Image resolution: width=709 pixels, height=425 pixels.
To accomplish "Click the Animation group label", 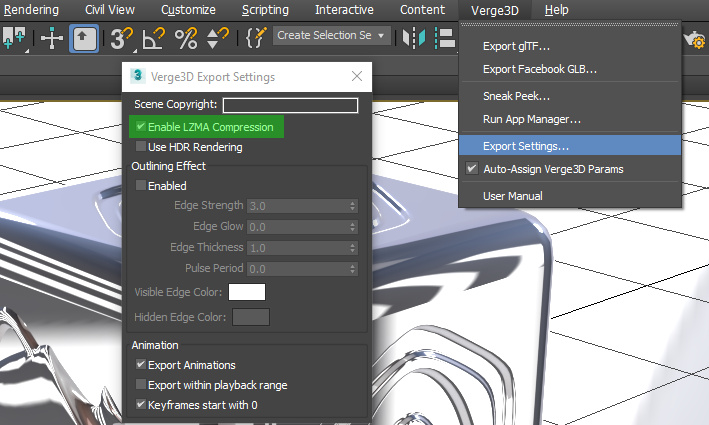I will click(x=155, y=345).
